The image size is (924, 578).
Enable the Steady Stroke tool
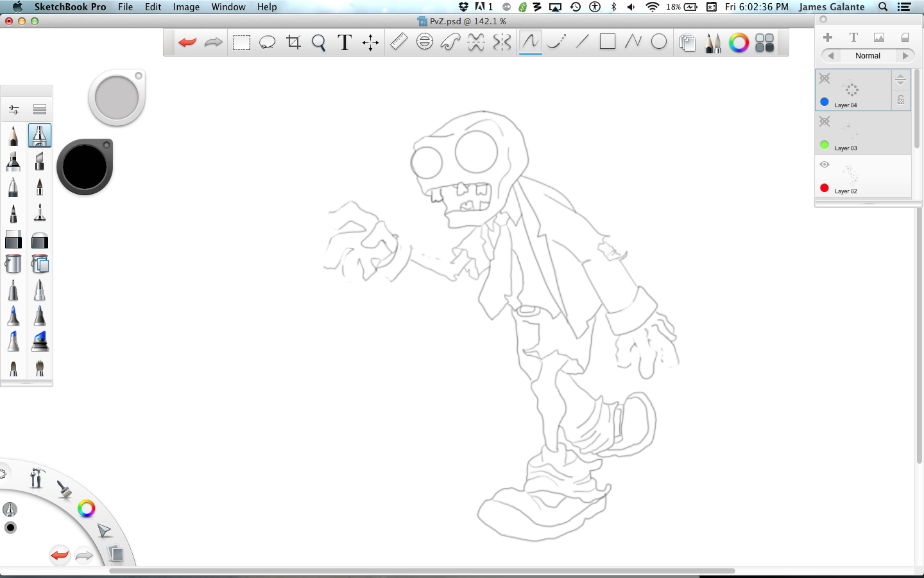pos(556,42)
